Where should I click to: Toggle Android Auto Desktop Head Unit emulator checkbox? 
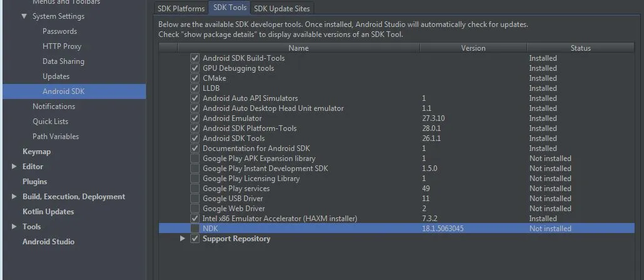click(195, 108)
